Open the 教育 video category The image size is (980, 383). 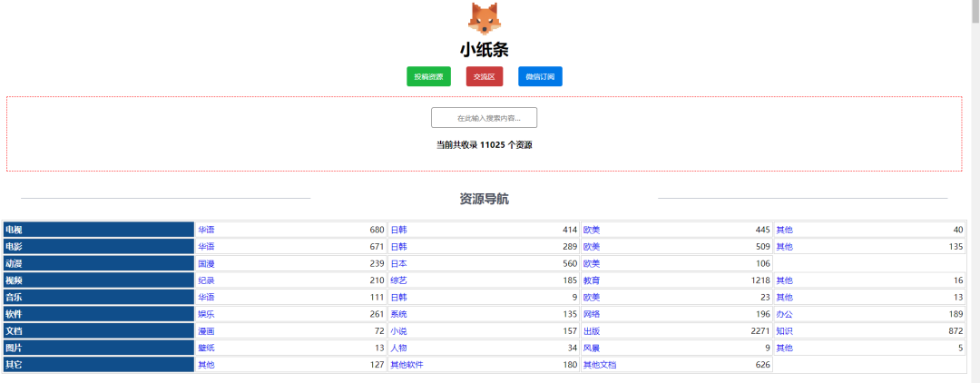point(592,280)
